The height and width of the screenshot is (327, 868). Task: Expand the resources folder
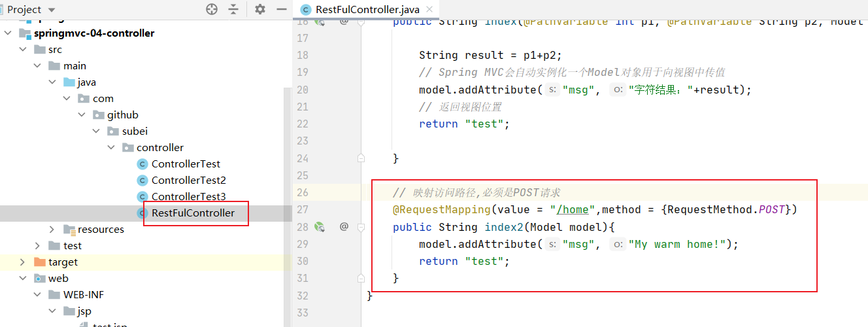click(x=52, y=230)
